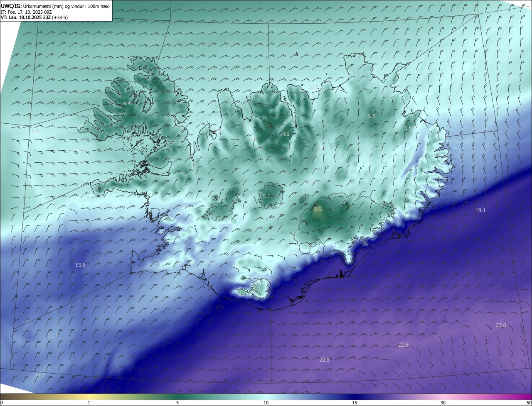Screen dimensions: 532x406
Task: Click the 5.6 precipitation value
Action: tap(372, 116)
